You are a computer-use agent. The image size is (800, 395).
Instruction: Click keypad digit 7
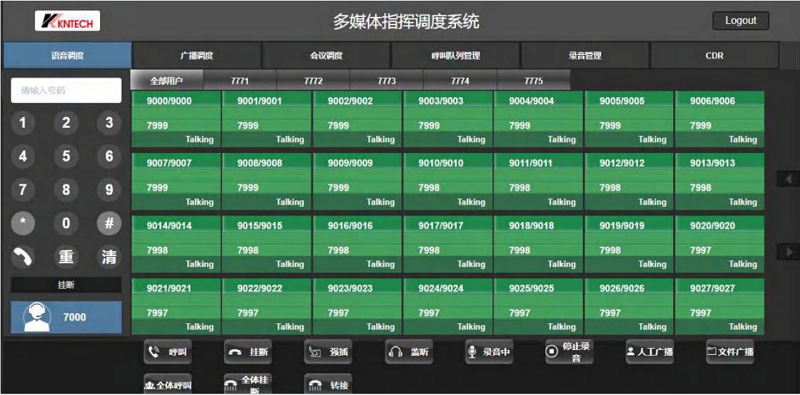(x=23, y=190)
